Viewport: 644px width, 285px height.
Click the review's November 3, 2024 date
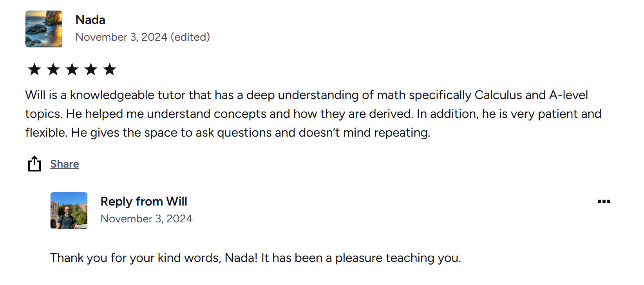pyautogui.click(x=121, y=37)
